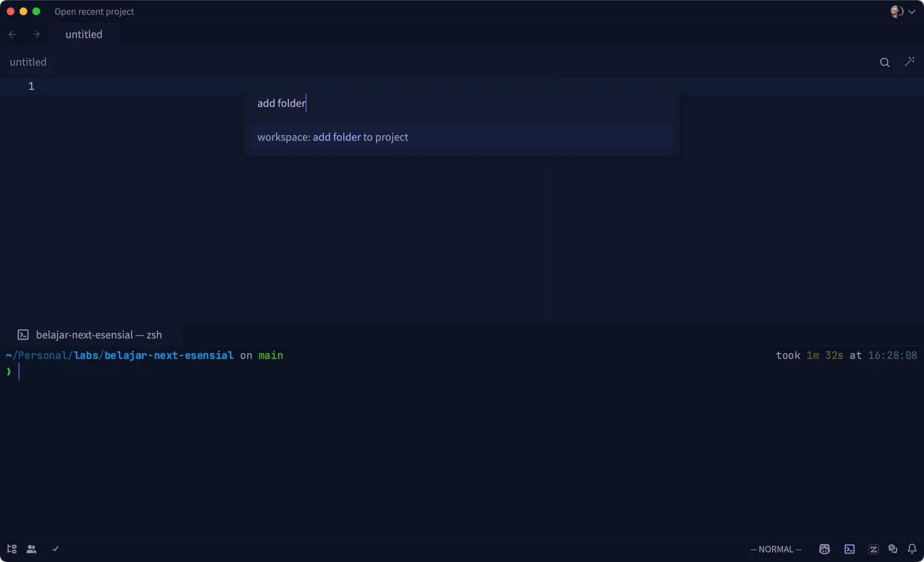Open the collaboration panel people icon

31,549
